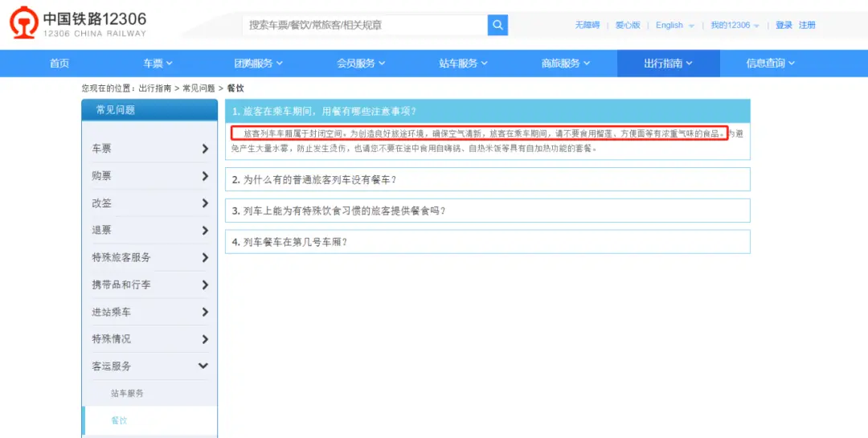Screen dimensions: 868x438
Task: Open the 我的12306 dropdown menu
Action: (x=735, y=26)
